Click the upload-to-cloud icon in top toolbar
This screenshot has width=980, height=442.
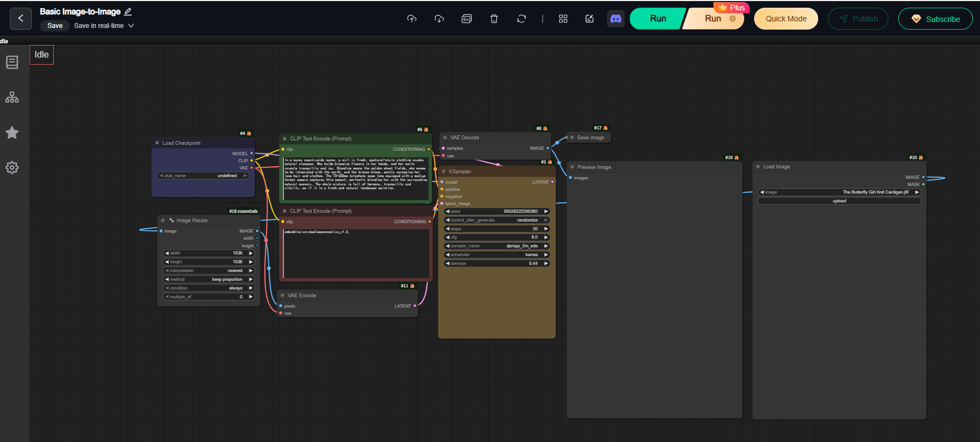(x=412, y=19)
